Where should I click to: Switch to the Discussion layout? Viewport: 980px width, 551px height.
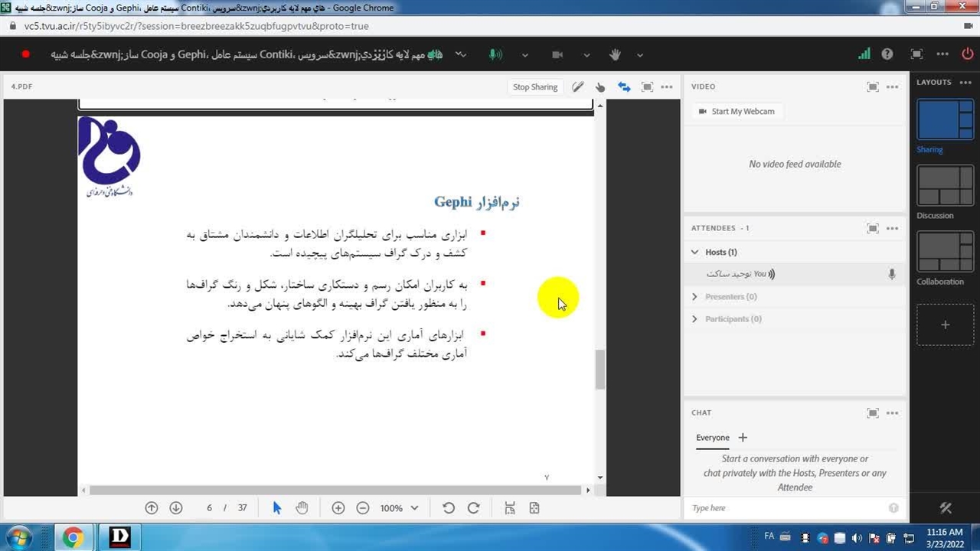[x=945, y=186]
